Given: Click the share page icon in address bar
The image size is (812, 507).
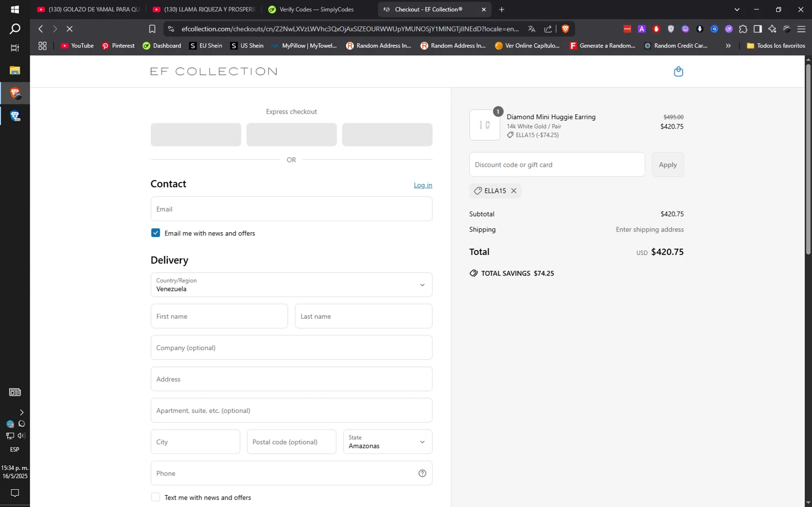Looking at the screenshot, I should [x=548, y=29].
